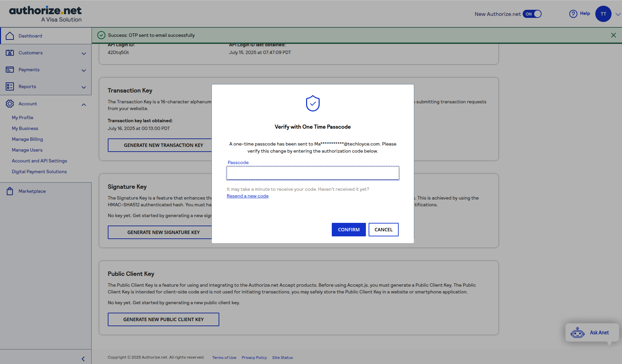Click the CONFIRM button
Image resolution: width=622 pixels, height=364 pixels.
point(349,230)
